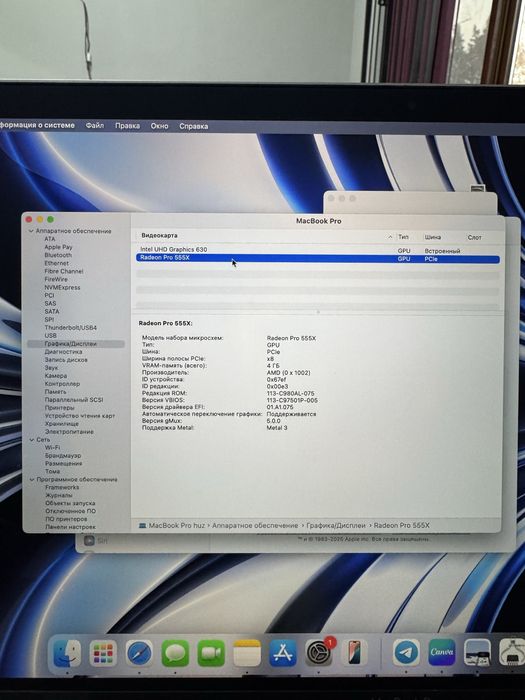Screen dimensions: 525x700
Task: Launch Canva from the Dock
Action: (442, 654)
